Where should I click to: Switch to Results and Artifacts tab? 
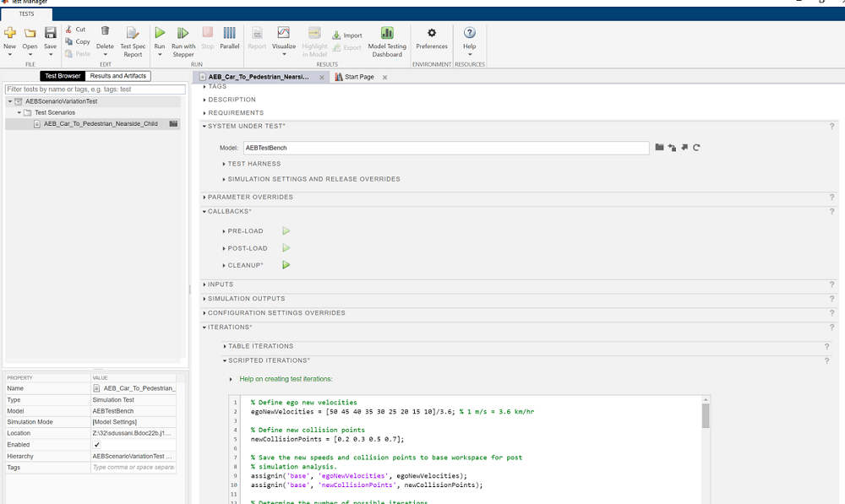(x=118, y=76)
